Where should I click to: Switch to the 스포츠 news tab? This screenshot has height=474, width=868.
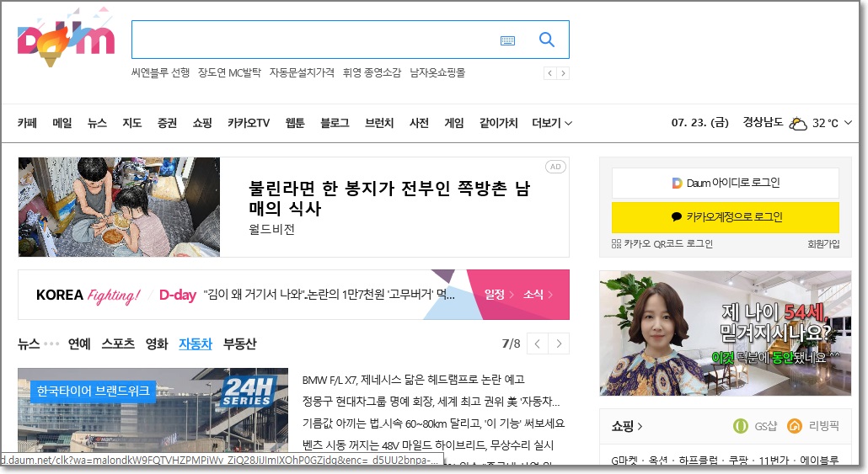click(118, 344)
